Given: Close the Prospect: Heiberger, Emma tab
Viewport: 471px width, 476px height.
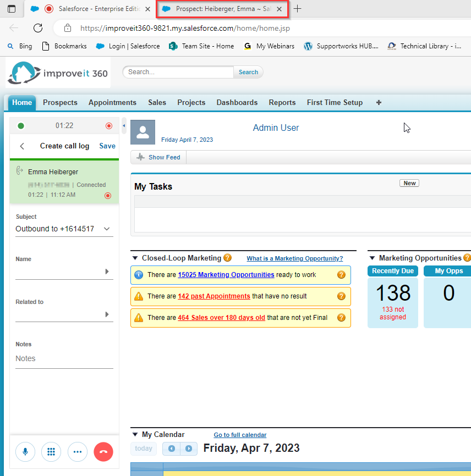Looking at the screenshot, I should pos(280,9).
